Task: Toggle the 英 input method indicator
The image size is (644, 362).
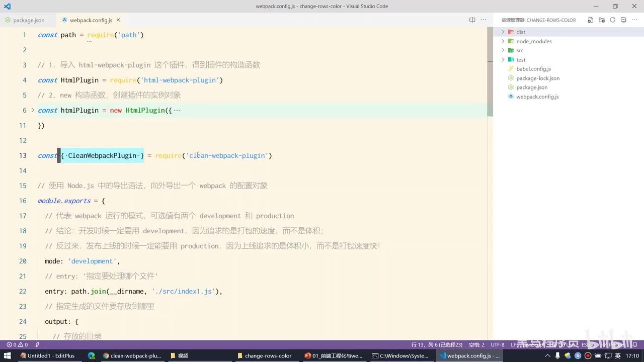Action: (617, 355)
